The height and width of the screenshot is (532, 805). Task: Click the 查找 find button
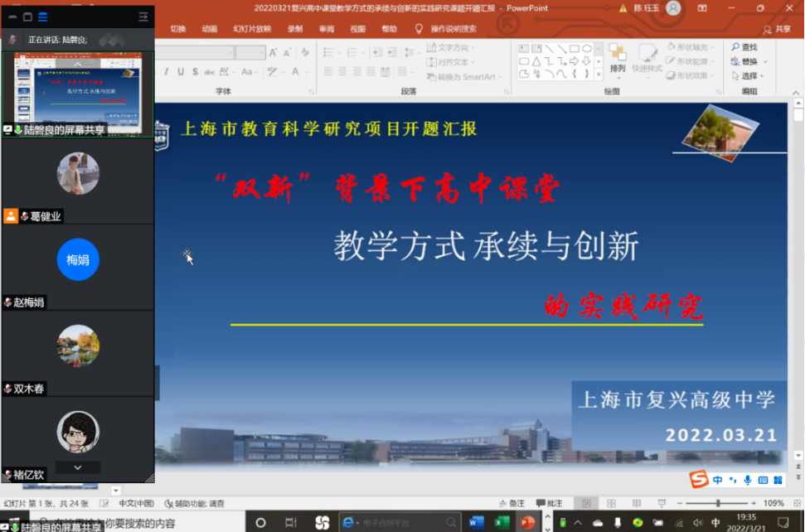[x=744, y=47]
